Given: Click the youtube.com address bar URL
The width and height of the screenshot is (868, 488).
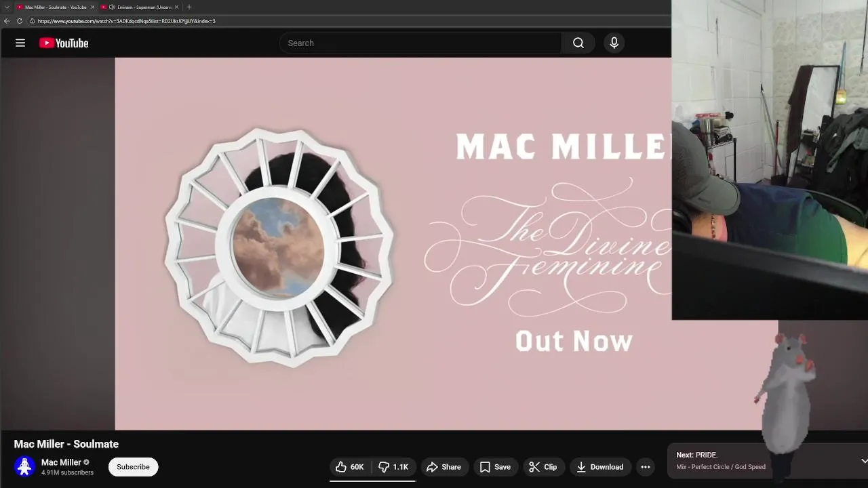Looking at the screenshot, I should point(127,21).
